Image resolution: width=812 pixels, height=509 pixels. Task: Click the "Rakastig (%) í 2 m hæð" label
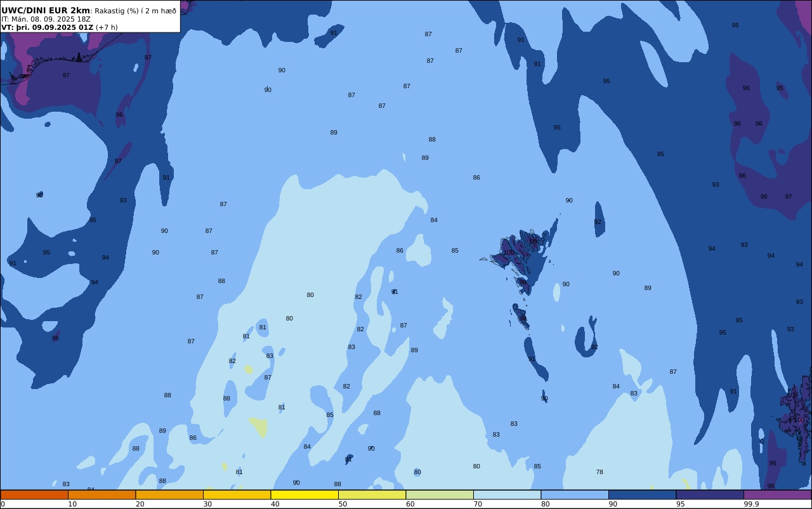pyautogui.click(x=136, y=11)
